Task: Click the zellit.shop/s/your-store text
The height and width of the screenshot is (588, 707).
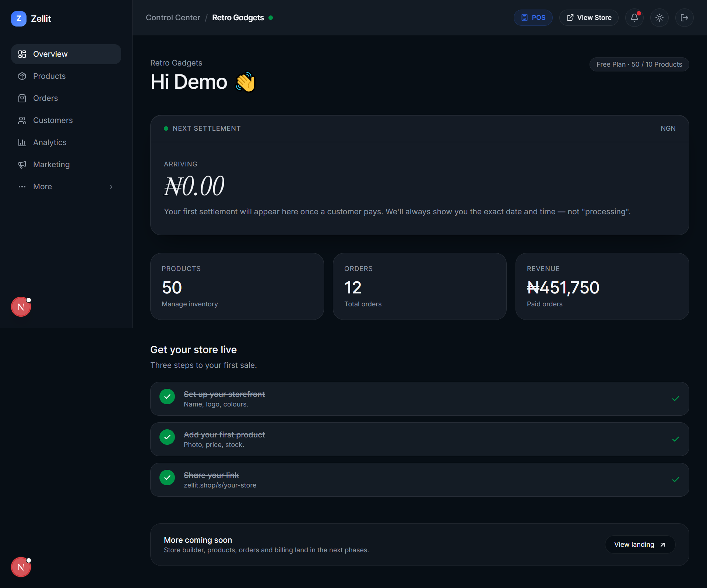Action: 220,485
